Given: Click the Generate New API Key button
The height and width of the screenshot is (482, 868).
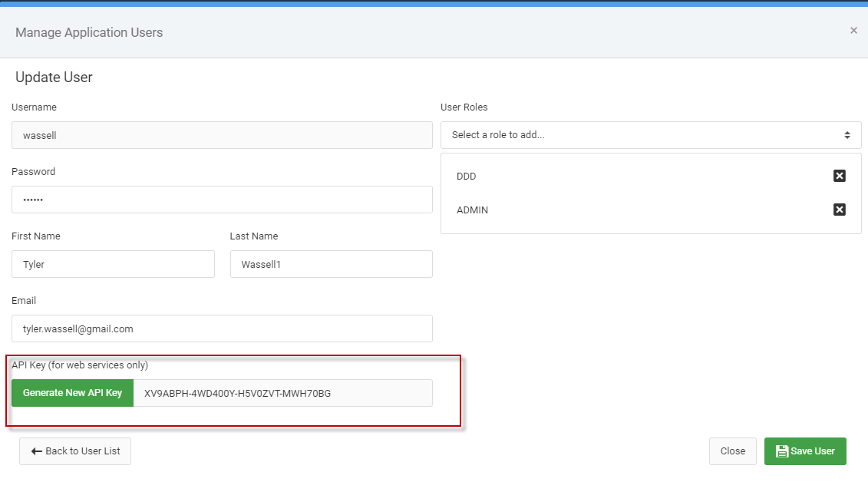Looking at the screenshot, I should point(72,393).
